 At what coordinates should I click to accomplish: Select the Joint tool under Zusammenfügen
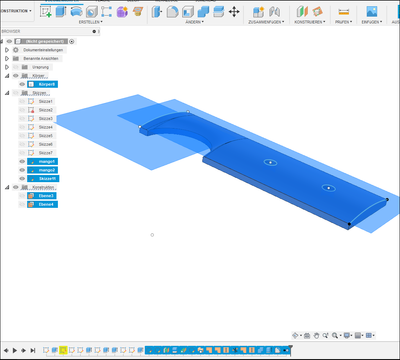274,12
